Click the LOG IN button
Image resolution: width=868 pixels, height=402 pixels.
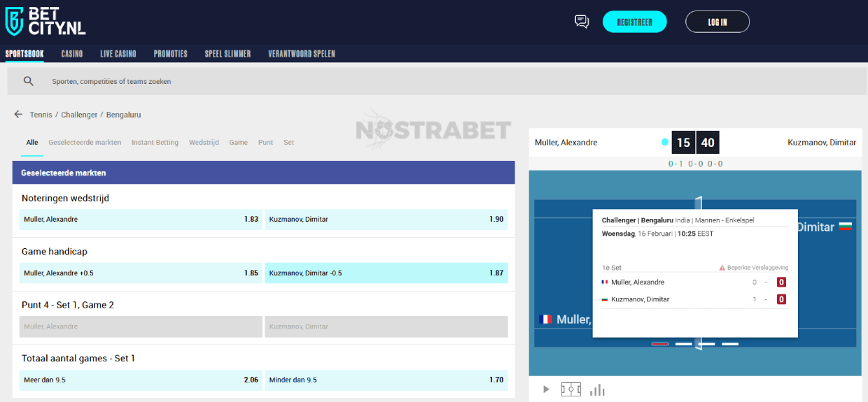point(717,22)
